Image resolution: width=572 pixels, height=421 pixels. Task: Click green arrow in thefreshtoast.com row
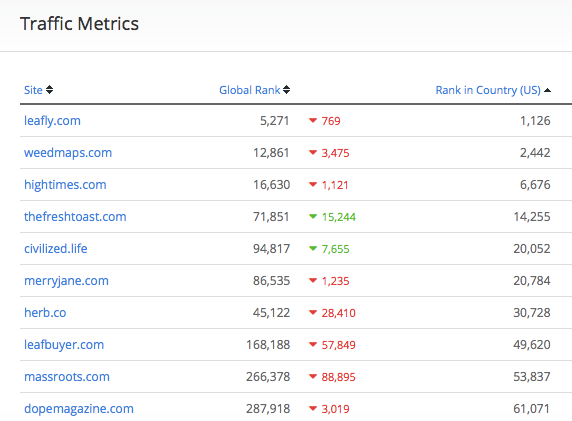313,216
